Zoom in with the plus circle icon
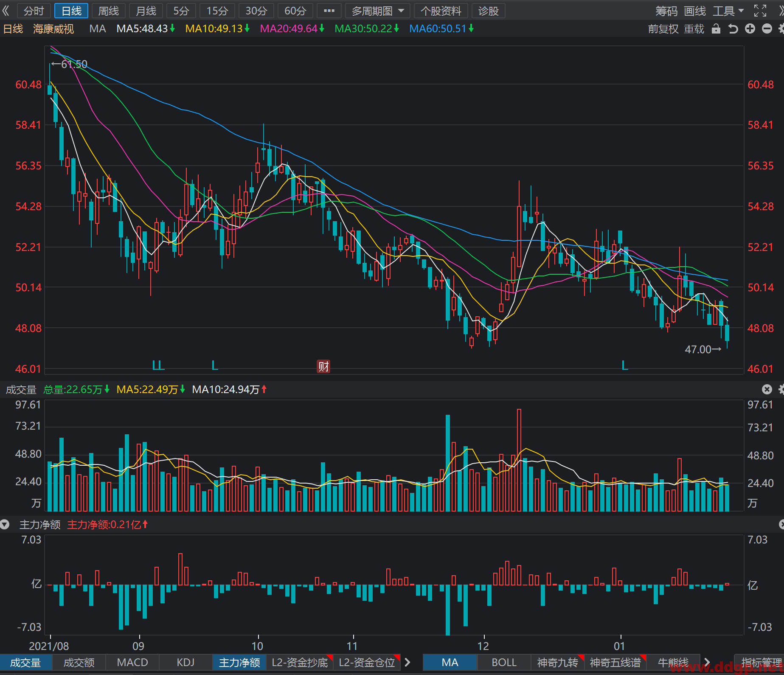This screenshot has height=675, width=784. point(750,28)
